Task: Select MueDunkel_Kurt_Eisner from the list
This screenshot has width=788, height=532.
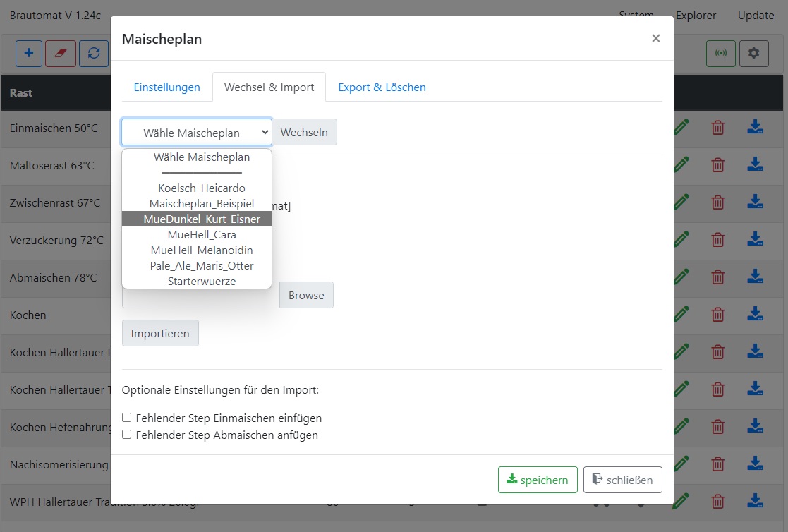Action: point(202,219)
